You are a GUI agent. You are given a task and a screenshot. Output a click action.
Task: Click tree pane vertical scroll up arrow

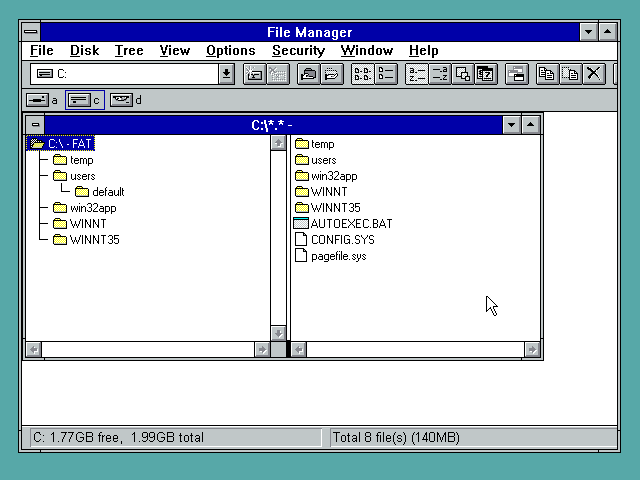tap(278, 143)
